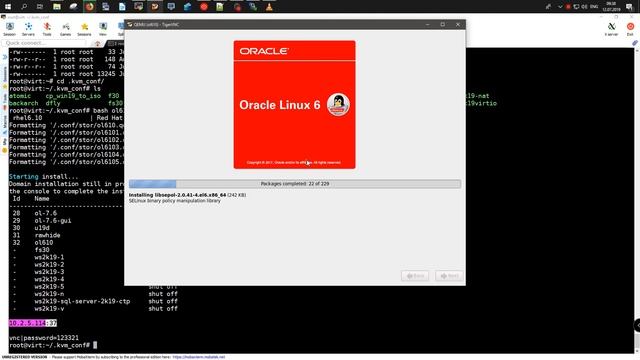This screenshot has width=640, height=360.
Task: Select the terminal session tab next to home
Action: (116, 43)
